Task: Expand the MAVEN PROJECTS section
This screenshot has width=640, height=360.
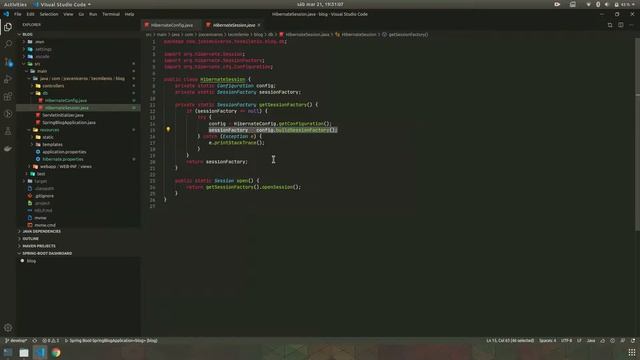Action: coord(78,246)
